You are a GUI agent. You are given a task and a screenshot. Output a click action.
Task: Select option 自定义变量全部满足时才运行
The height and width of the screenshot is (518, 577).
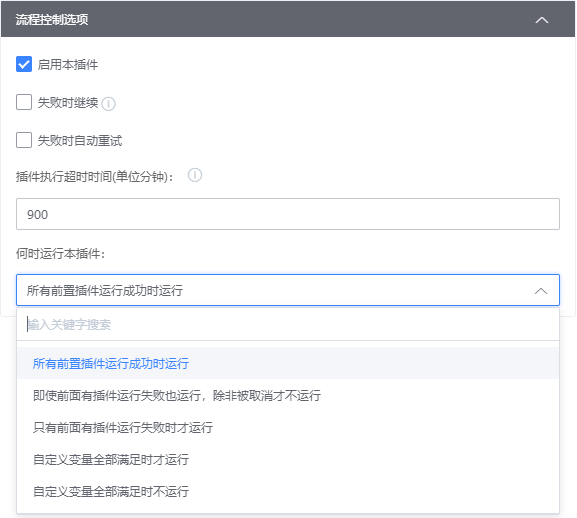(x=288, y=460)
